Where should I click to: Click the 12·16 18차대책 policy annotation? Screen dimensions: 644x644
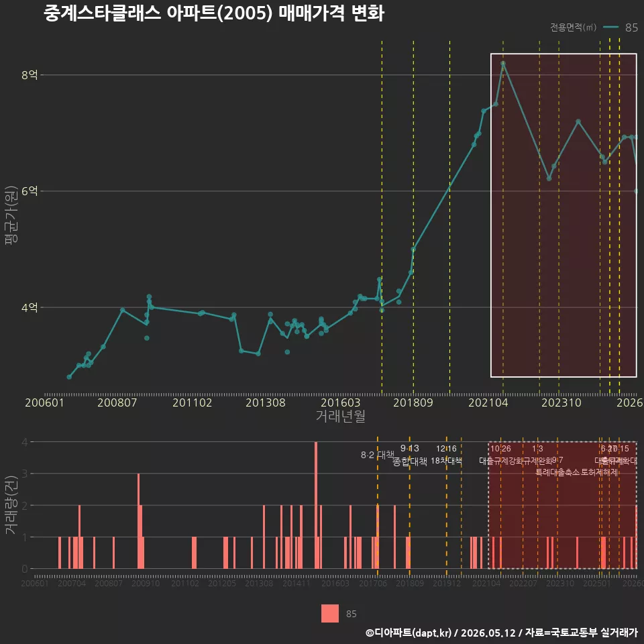447,455
